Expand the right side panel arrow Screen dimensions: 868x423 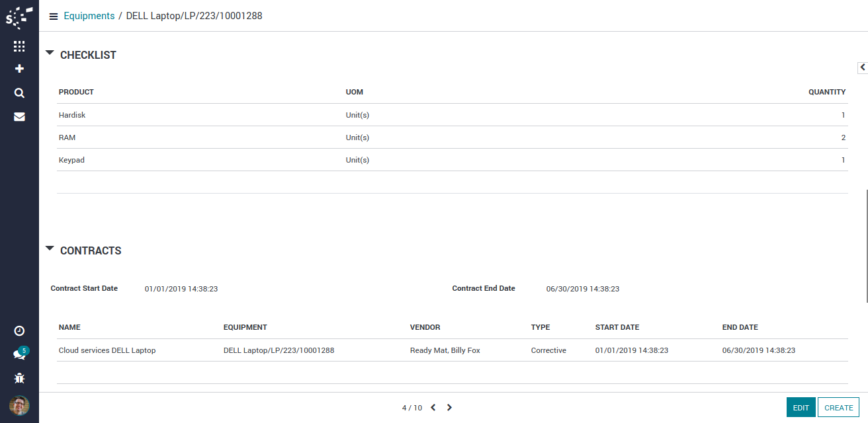(863, 67)
